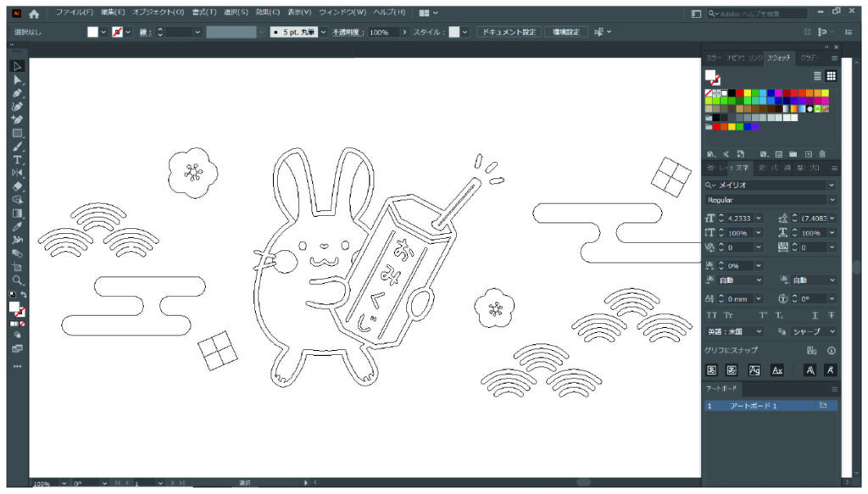Screen dimensions: 868x494
Task: Click the Home icon in title bar
Action: pyautogui.click(x=34, y=14)
